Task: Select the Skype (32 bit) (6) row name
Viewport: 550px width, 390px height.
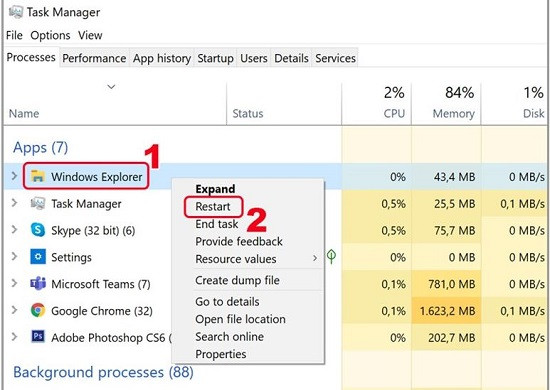Action: [x=93, y=230]
